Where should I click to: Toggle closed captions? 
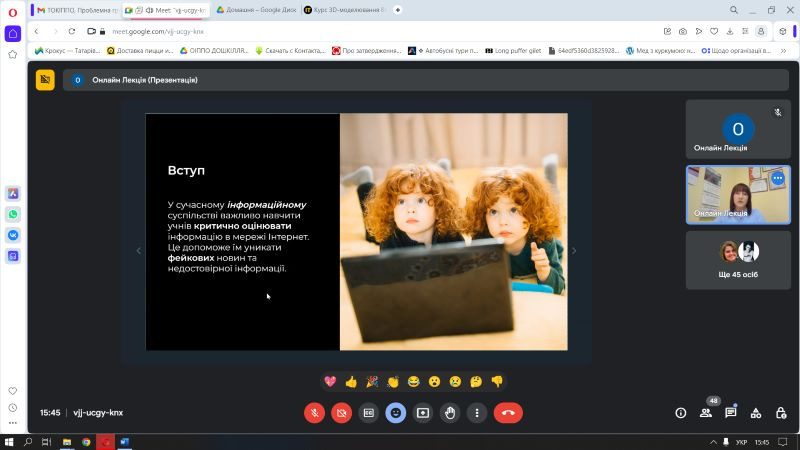pos(368,413)
